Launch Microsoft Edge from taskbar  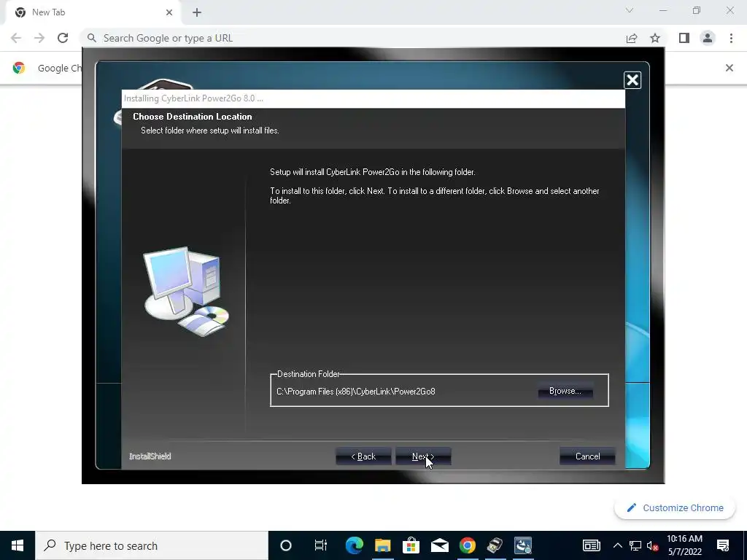click(x=354, y=545)
